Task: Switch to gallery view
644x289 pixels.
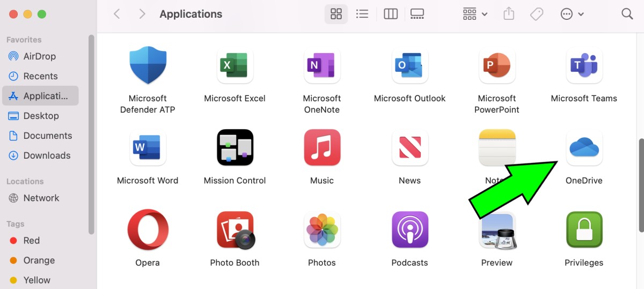Action: tap(417, 14)
